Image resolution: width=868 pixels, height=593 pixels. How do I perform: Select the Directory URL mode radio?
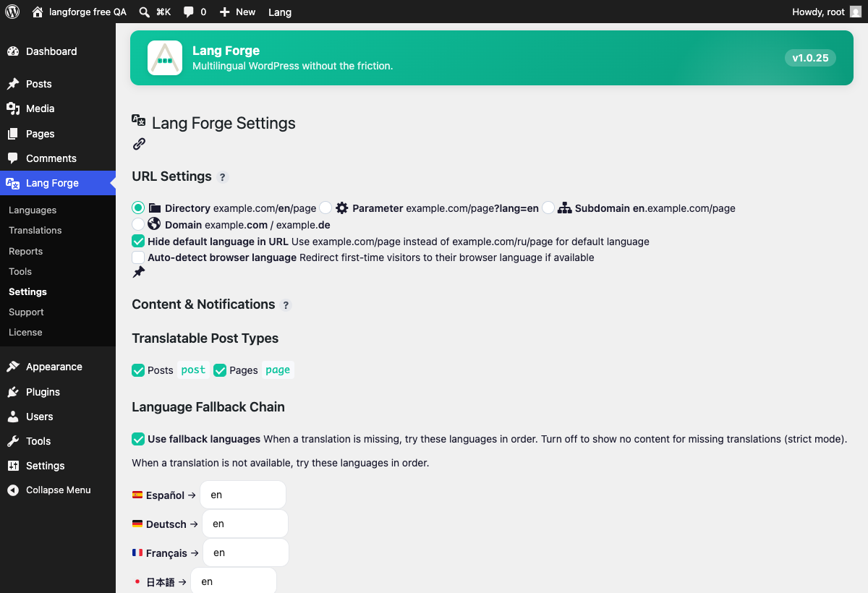pos(138,208)
